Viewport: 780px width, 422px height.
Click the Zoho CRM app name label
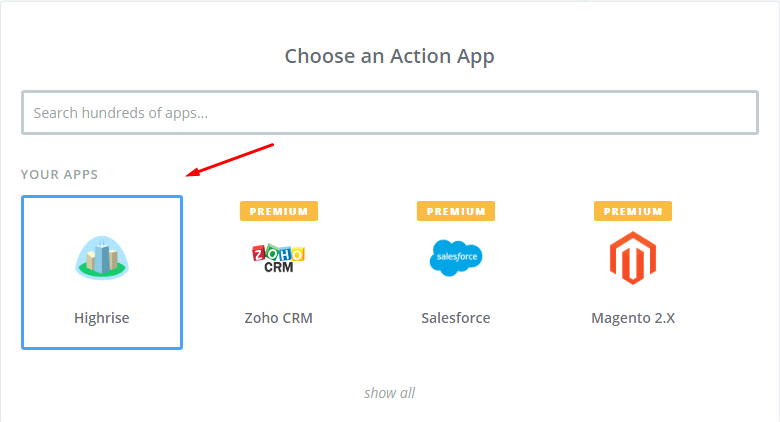[x=279, y=318]
